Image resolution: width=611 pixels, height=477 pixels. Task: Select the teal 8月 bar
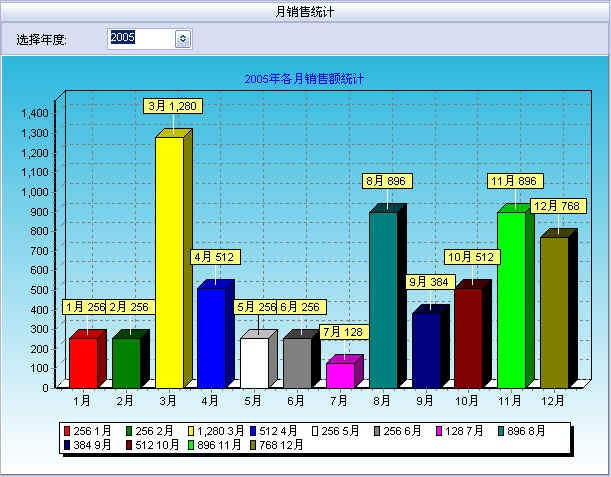(383, 300)
